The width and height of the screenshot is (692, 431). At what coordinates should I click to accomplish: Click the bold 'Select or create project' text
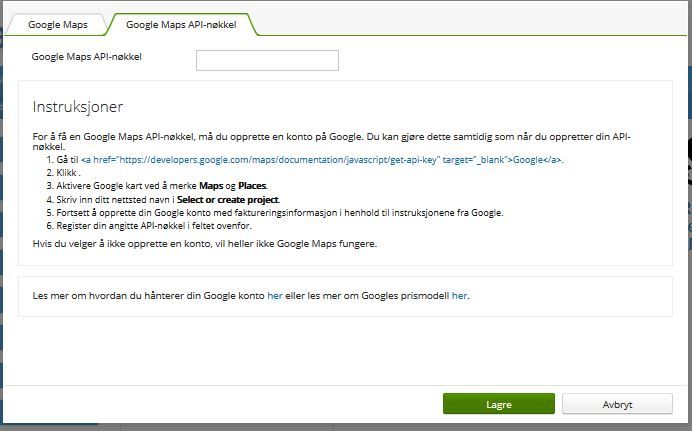228,199
